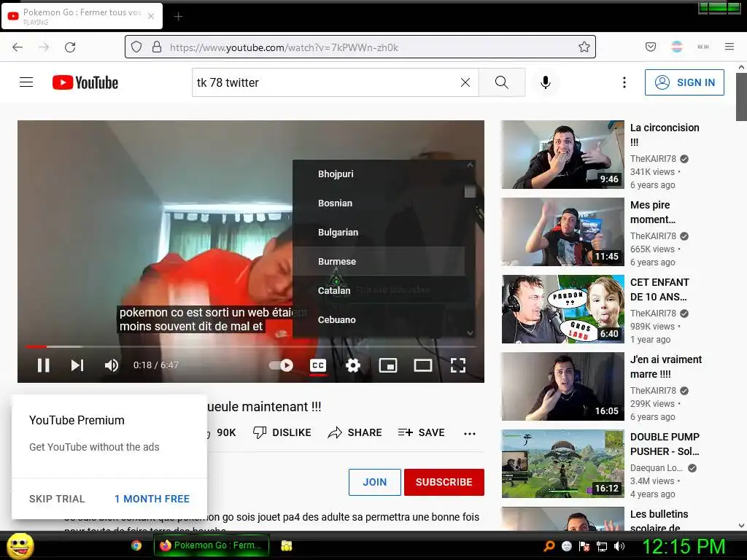Bookmark page with star icon

(584, 47)
